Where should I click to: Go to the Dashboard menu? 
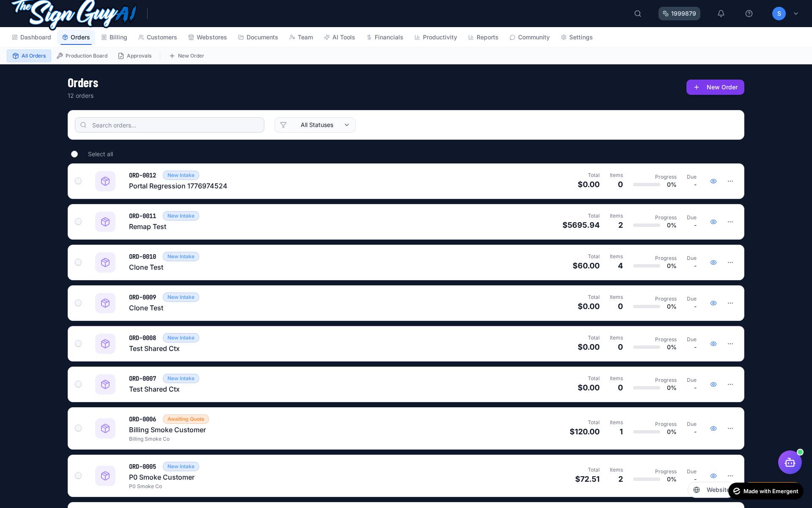[32, 37]
